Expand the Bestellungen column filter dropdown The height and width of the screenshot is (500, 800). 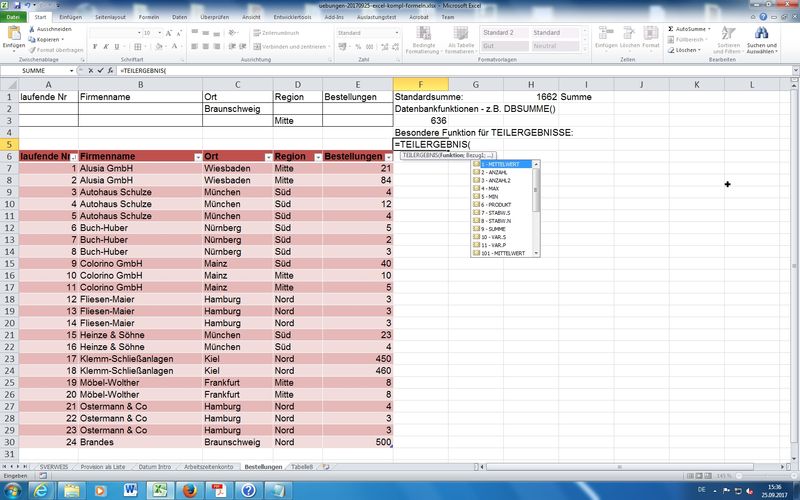coord(387,158)
